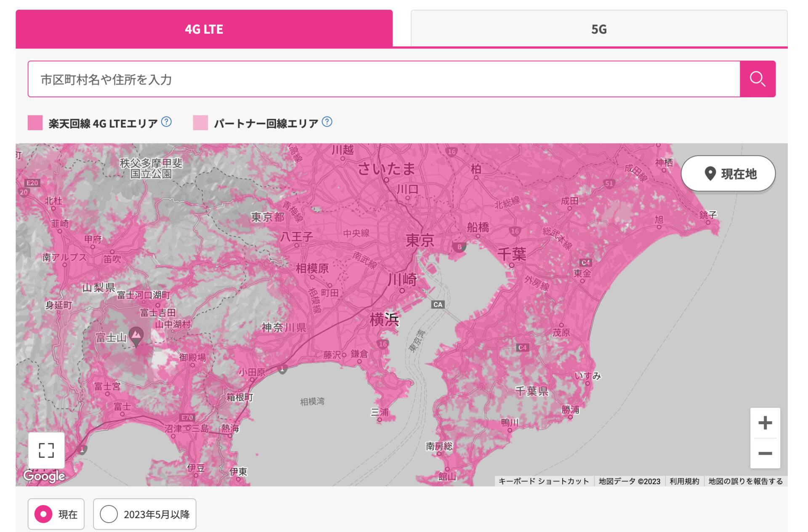This screenshot has width=808, height=532.
Task: Click the E70 highway badge near 沼津
Action: (187, 418)
